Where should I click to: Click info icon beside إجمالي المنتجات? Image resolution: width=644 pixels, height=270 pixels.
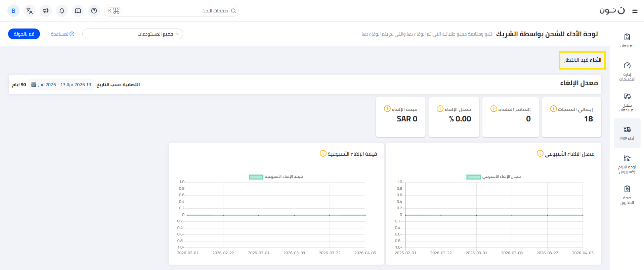(x=553, y=109)
